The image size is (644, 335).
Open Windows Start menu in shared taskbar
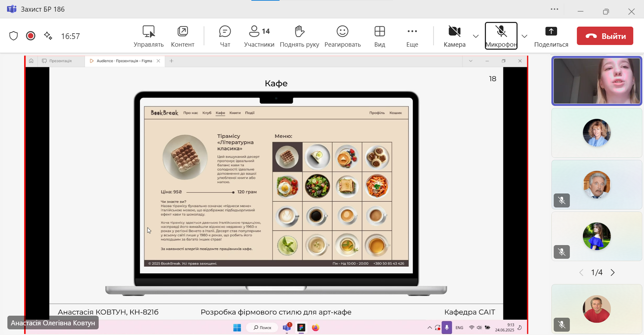(x=237, y=328)
